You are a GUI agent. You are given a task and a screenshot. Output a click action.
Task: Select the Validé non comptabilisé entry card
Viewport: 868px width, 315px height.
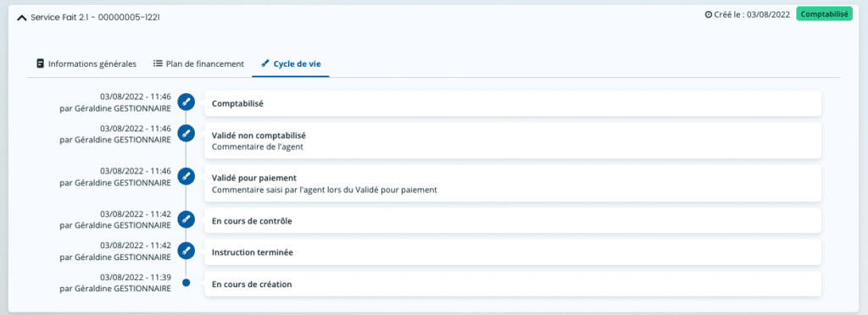(513, 141)
